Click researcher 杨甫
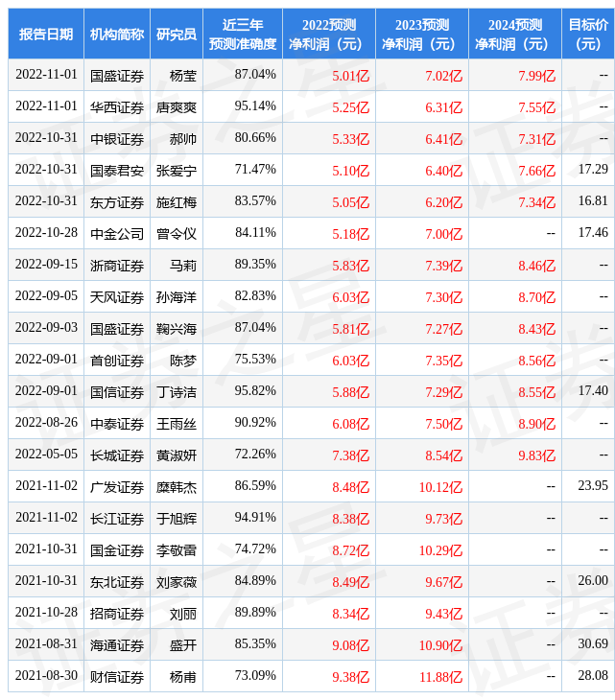 click(183, 678)
